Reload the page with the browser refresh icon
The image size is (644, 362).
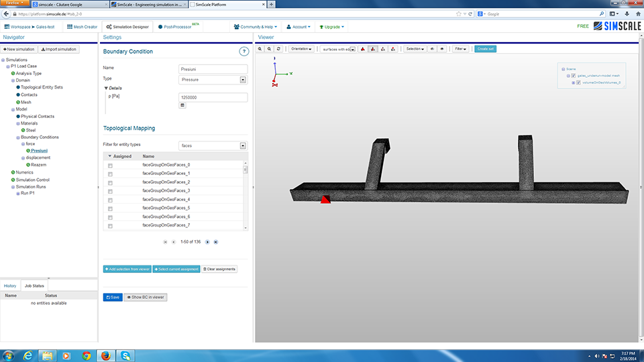coord(470,14)
